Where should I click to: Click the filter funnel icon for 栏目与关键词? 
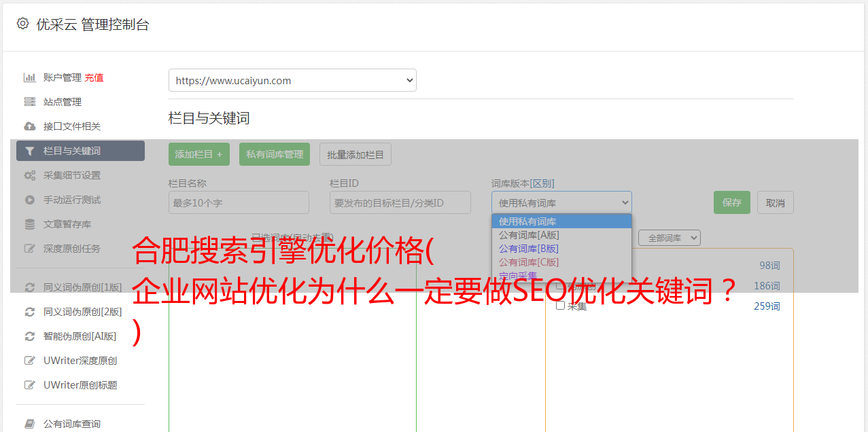pyautogui.click(x=29, y=151)
